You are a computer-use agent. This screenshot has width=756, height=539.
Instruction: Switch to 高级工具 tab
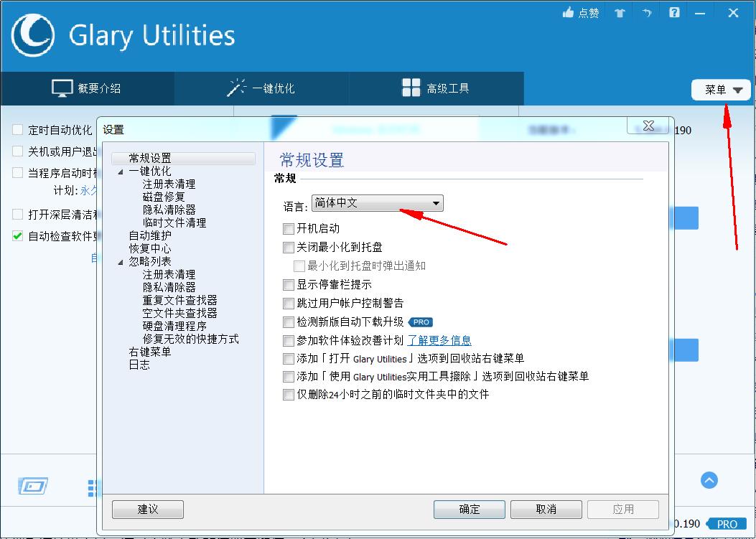coord(436,88)
